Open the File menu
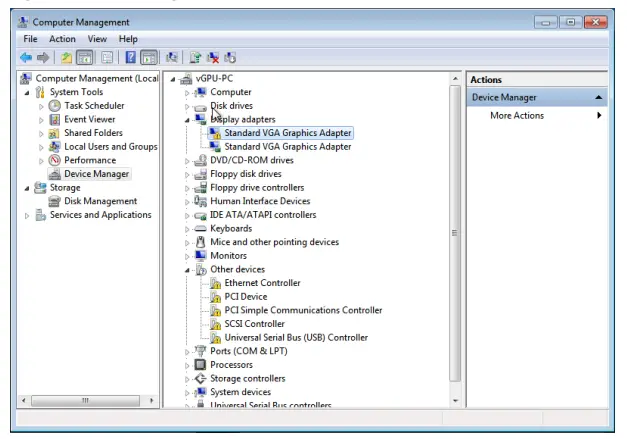The image size is (627, 439). pyautogui.click(x=30, y=39)
